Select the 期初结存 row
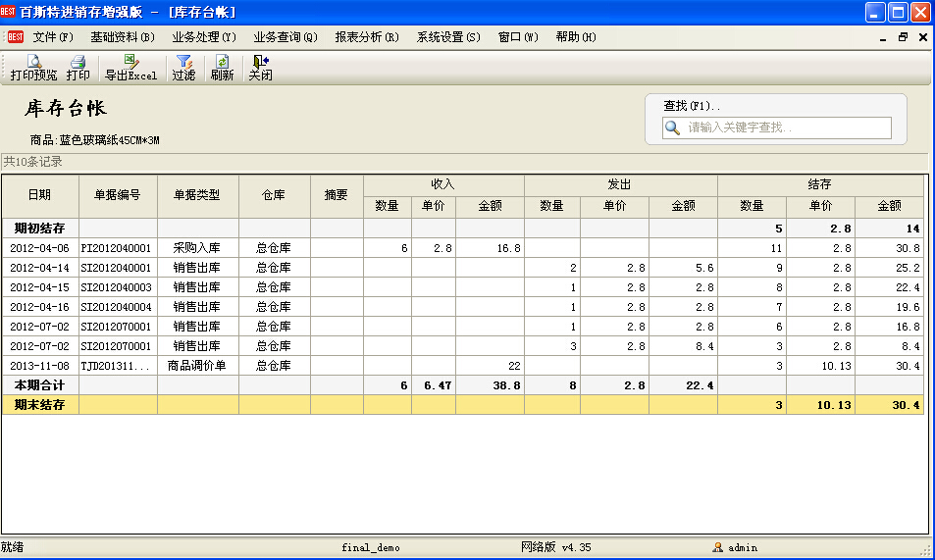This screenshot has height=560, width=935. [463, 229]
